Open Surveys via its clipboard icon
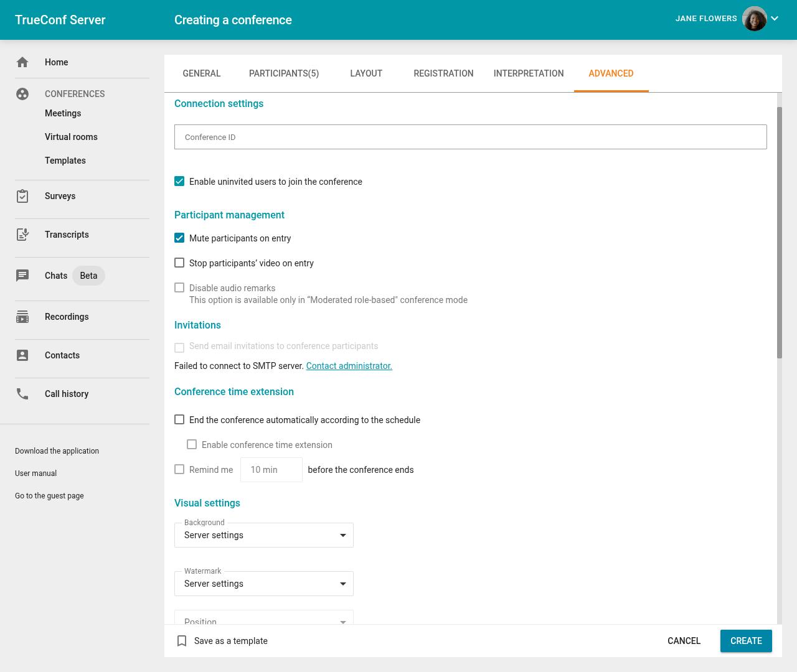This screenshot has width=797, height=672. [x=22, y=196]
